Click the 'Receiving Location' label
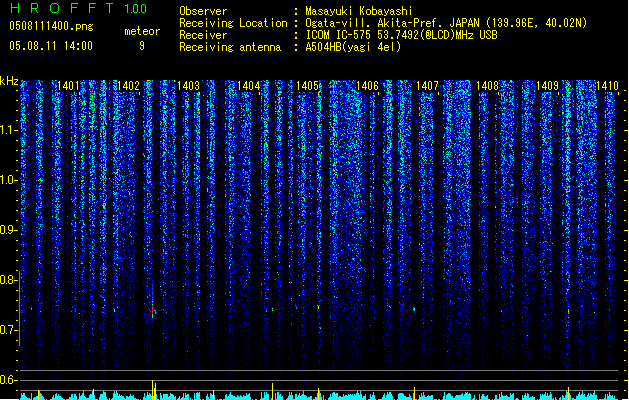 233,23
